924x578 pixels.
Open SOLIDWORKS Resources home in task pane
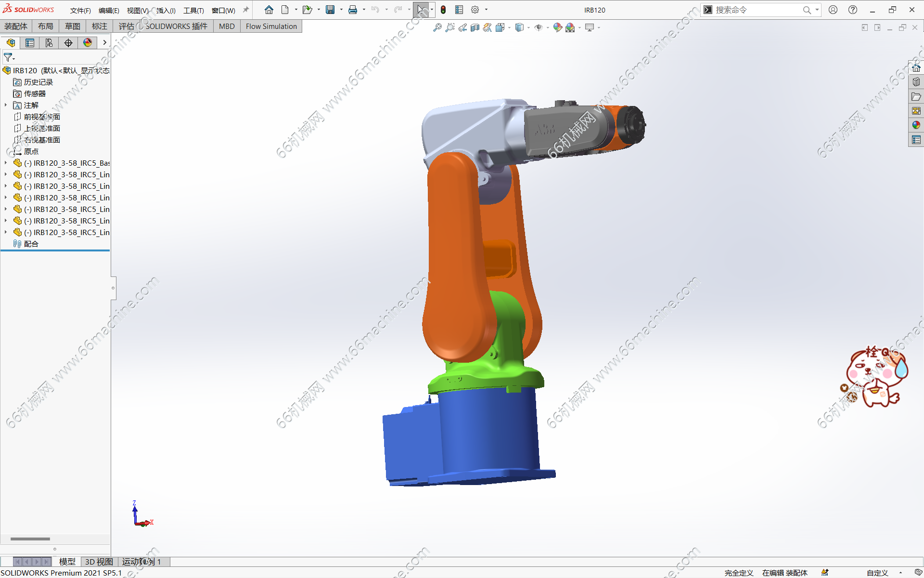[x=916, y=68]
